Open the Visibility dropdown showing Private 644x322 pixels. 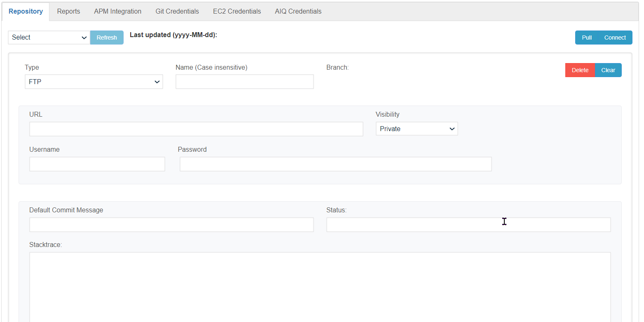coord(416,128)
